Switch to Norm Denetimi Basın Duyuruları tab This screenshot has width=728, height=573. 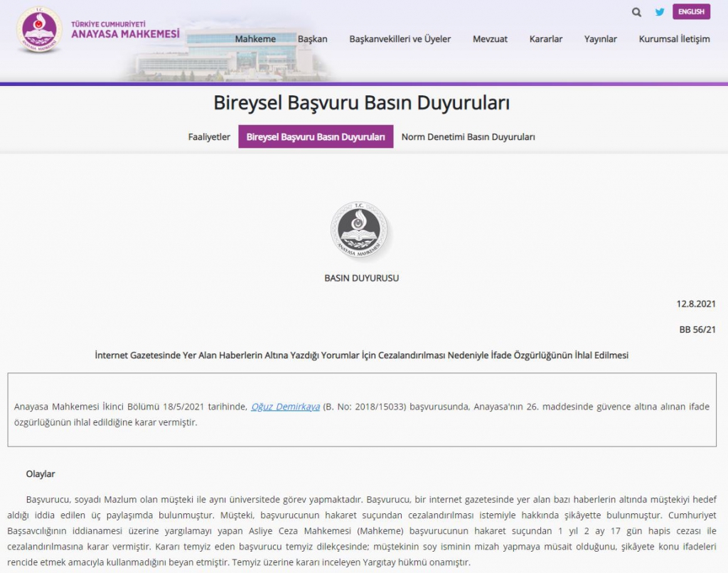[468, 136]
